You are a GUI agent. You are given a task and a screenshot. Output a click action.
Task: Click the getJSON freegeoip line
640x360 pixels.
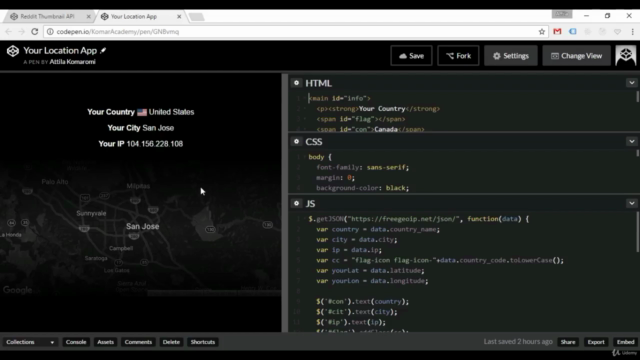pos(419,219)
